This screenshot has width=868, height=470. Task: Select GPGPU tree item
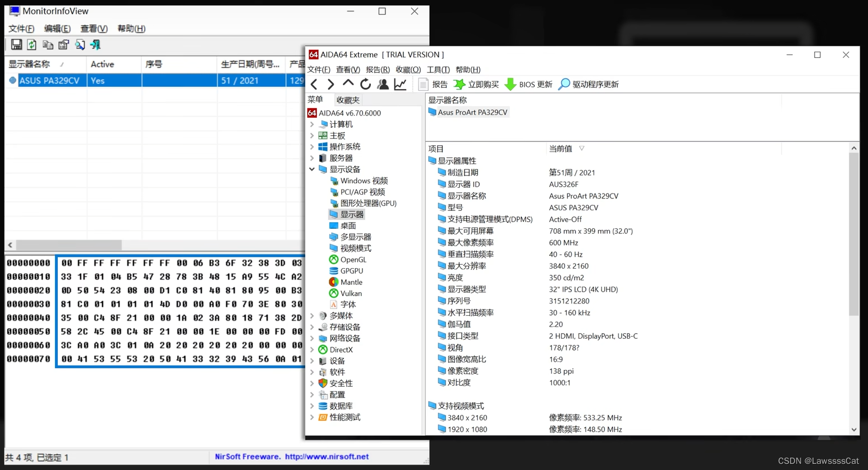346,271
